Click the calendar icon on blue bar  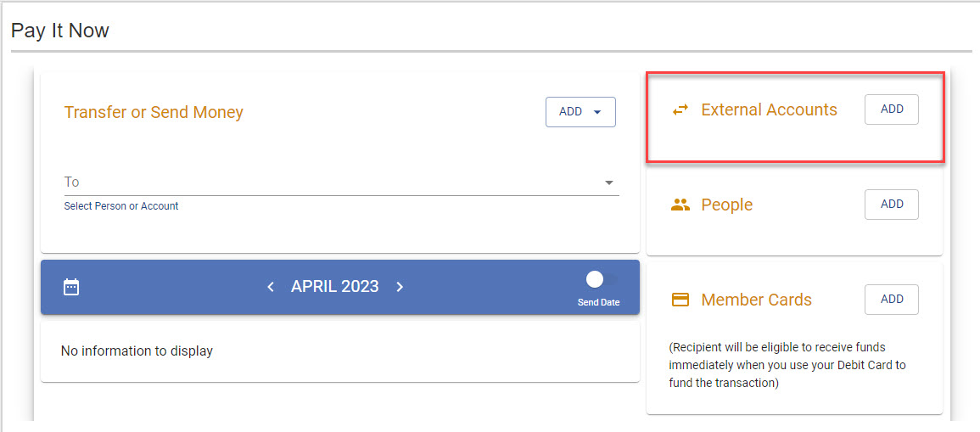[x=71, y=287]
